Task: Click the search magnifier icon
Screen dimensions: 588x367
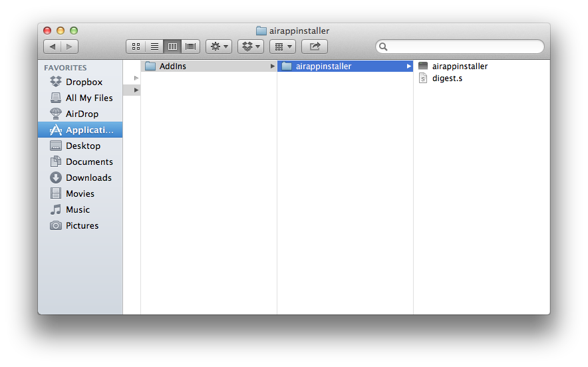Action: (x=383, y=47)
